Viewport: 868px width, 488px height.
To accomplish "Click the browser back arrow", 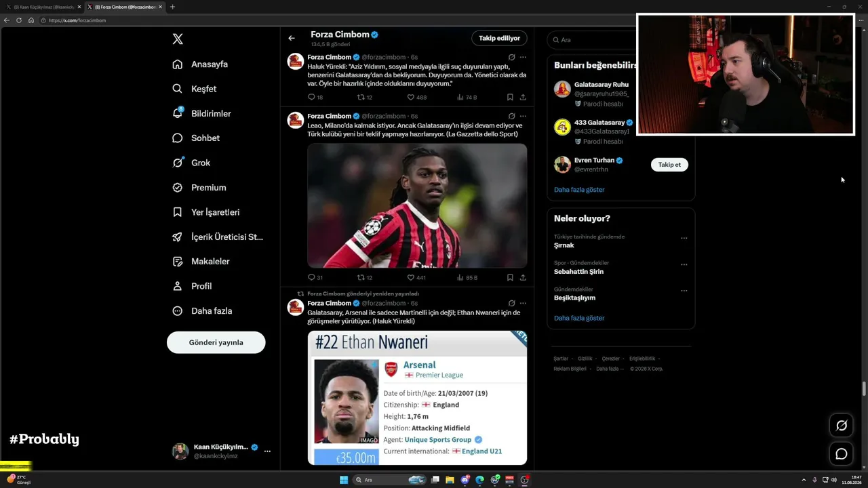I will click(7, 20).
